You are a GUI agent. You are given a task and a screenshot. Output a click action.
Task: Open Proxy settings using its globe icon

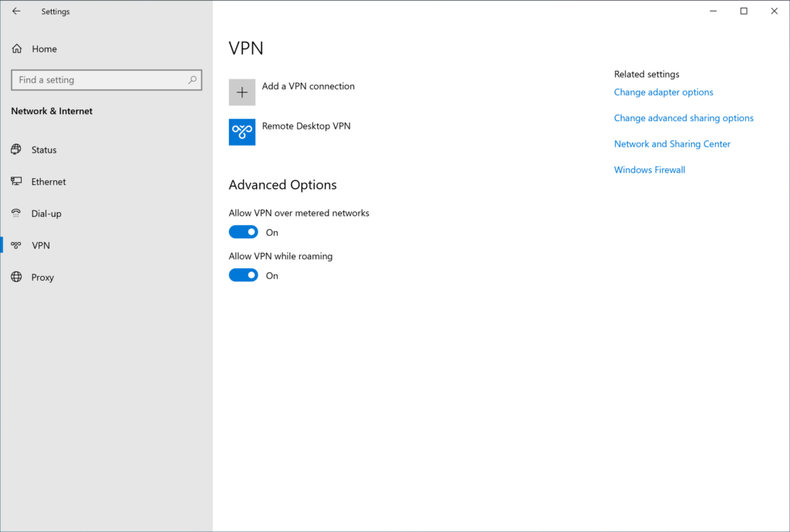16,277
